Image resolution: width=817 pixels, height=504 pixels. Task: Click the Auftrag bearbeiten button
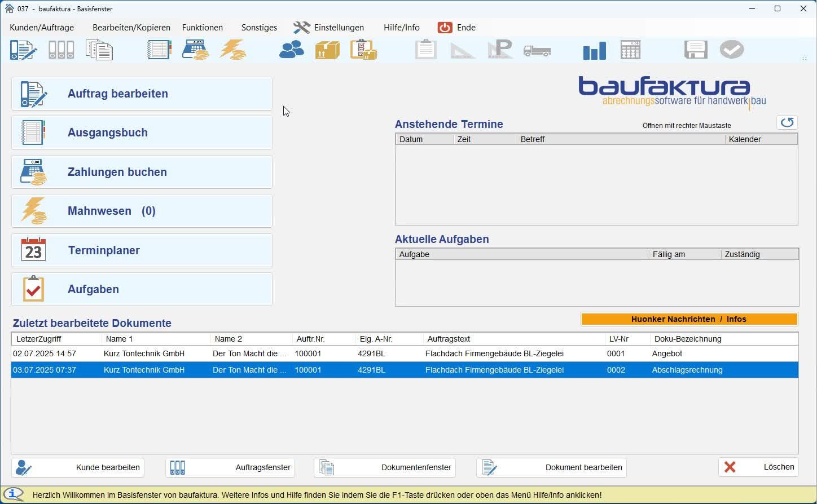tap(142, 94)
